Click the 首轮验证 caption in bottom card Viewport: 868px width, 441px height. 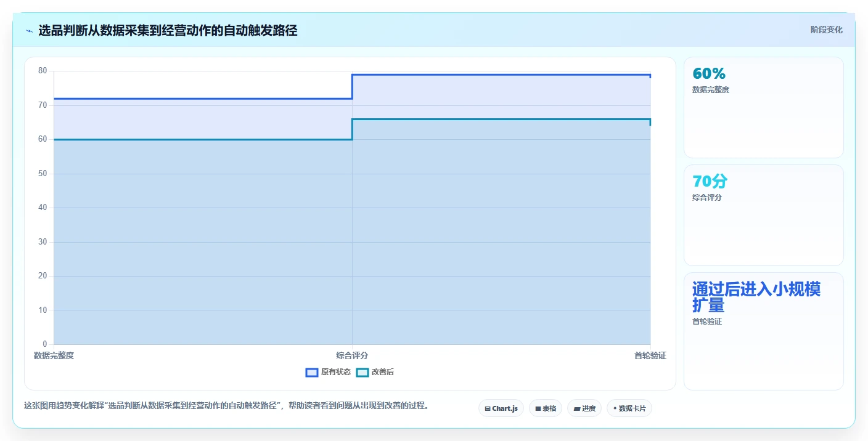tap(707, 322)
